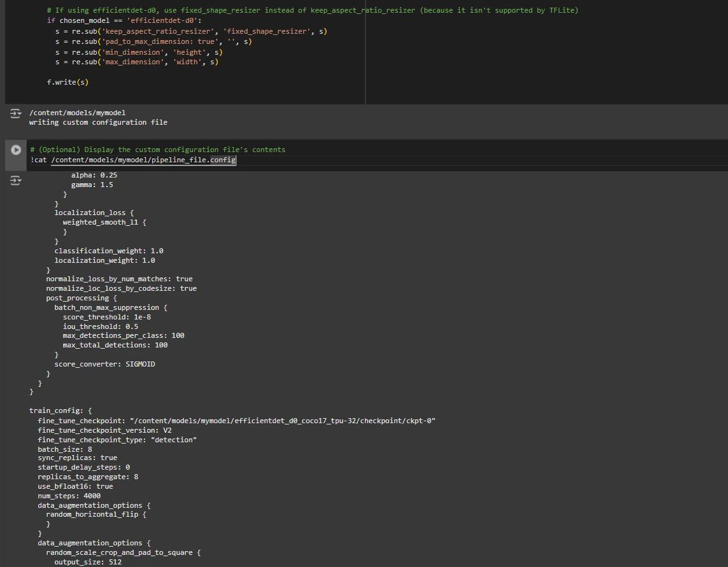Image resolution: width=728 pixels, height=567 pixels.
Task: Click 'num_steps: 4000' output line
Action: point(69,496)
